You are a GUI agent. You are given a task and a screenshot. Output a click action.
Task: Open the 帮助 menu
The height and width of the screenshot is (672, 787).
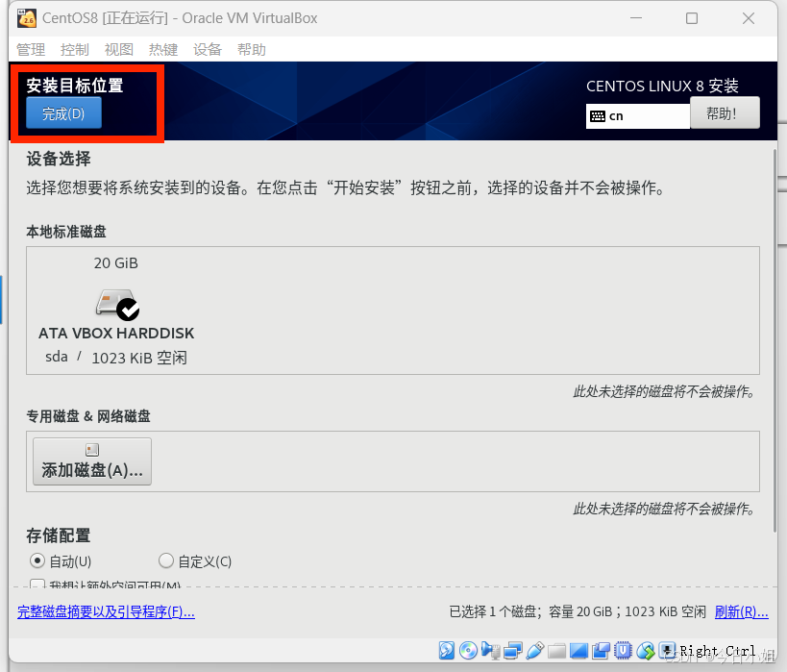252,49
